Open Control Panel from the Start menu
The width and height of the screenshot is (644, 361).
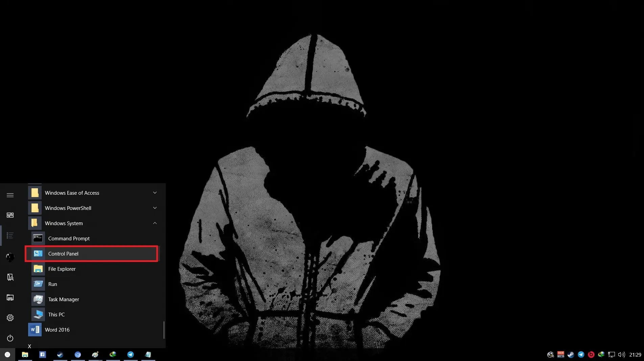coord(91,254)
